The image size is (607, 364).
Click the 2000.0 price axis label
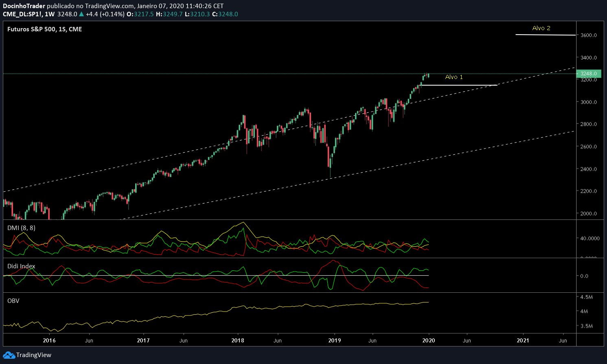(589, 213)
